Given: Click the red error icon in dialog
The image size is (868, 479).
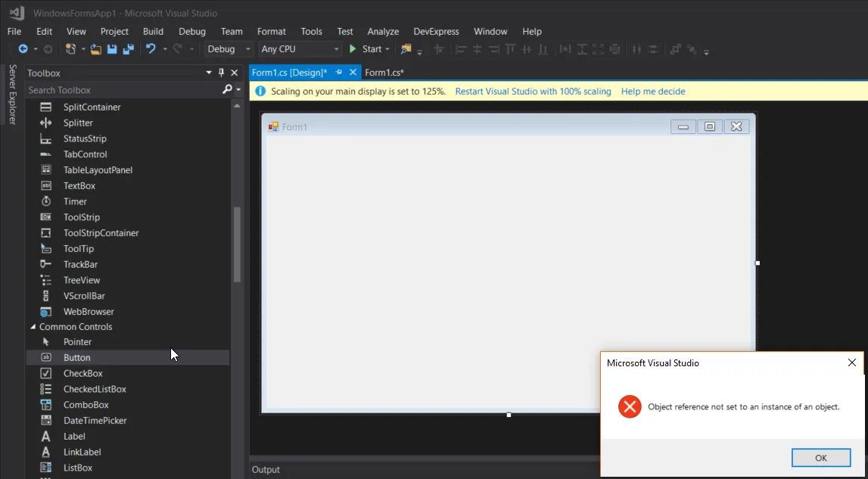Looking at the screenshot, I should click(x=630, y=407).
